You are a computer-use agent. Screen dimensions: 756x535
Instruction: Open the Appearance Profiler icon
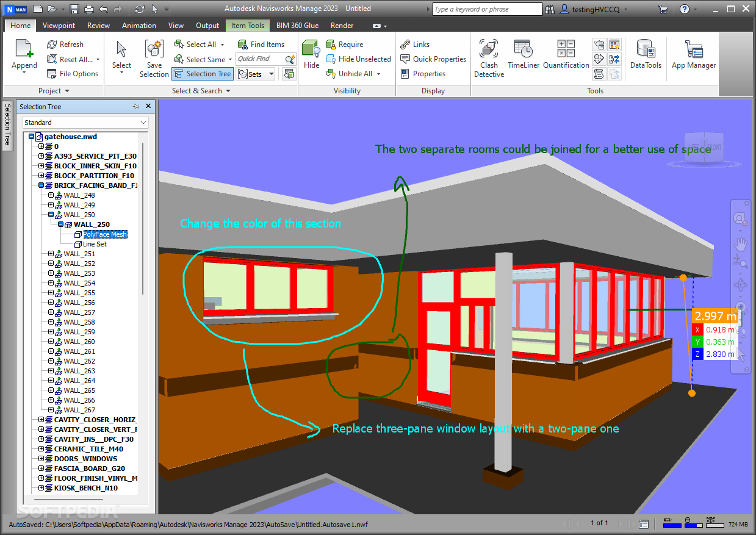(614, 45)
